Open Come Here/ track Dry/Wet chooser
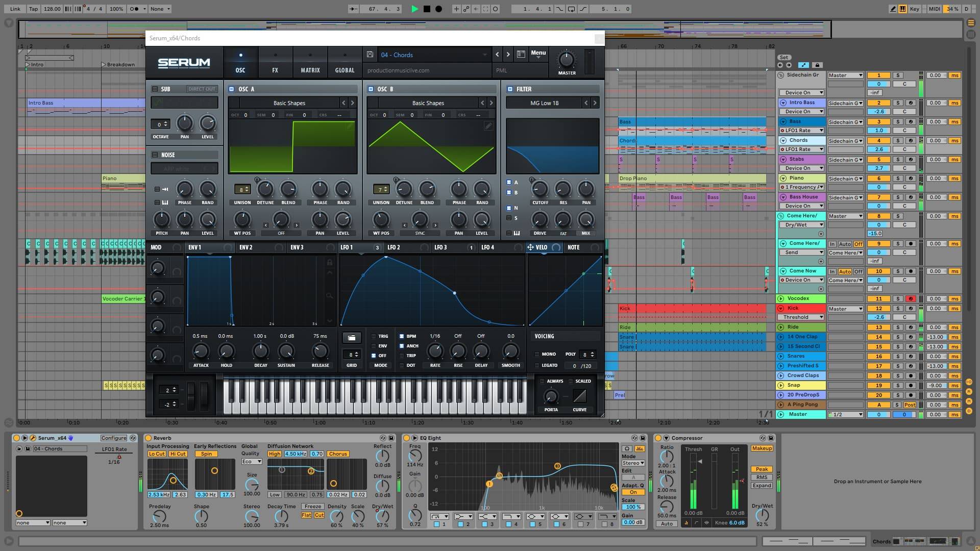 [801, 225]
